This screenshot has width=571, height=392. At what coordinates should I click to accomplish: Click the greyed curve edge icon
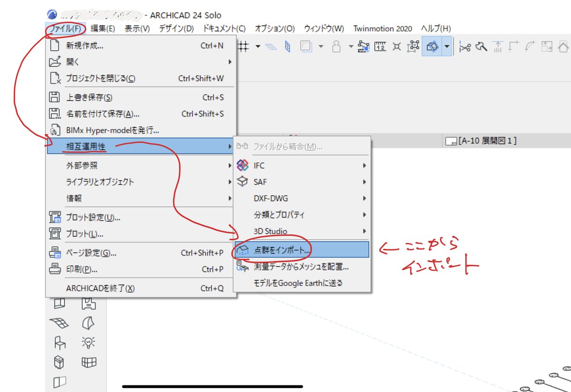[x=530, y=47]
